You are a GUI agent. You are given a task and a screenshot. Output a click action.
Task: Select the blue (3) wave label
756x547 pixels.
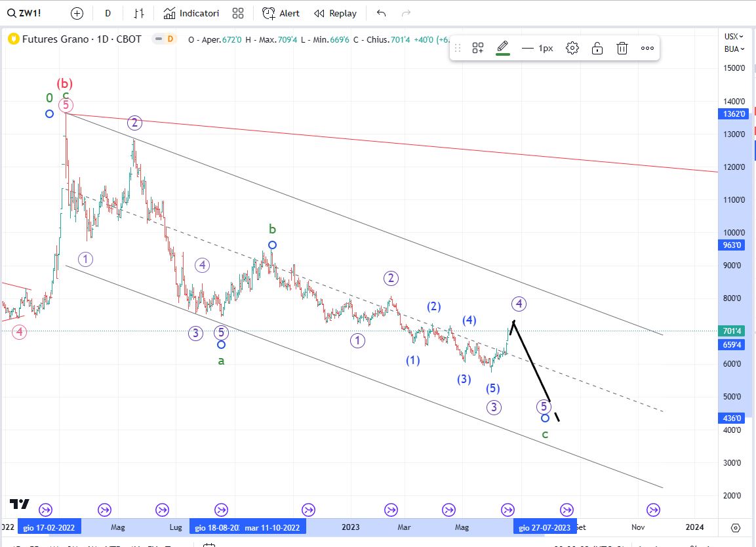click(464, 379)
